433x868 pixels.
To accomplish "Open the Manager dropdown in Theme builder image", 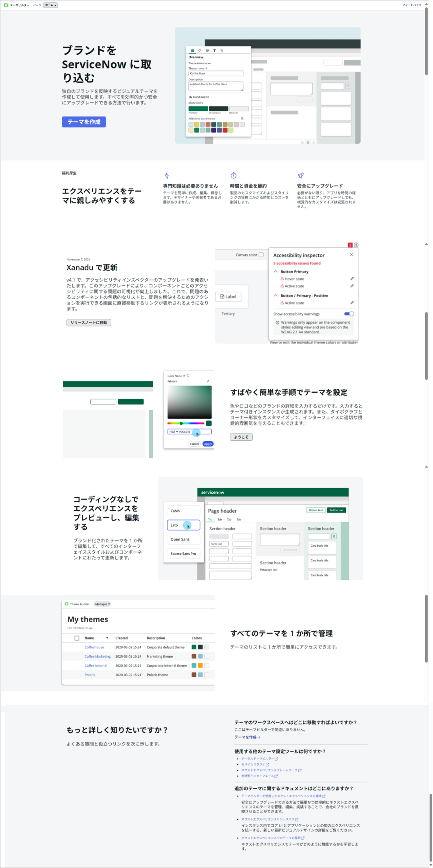I will [x=102, y=604].
